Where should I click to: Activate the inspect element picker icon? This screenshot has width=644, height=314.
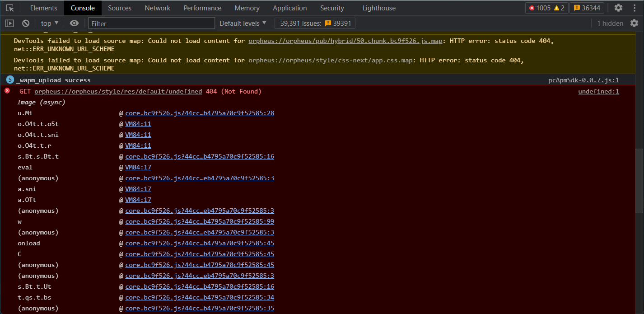10,8
